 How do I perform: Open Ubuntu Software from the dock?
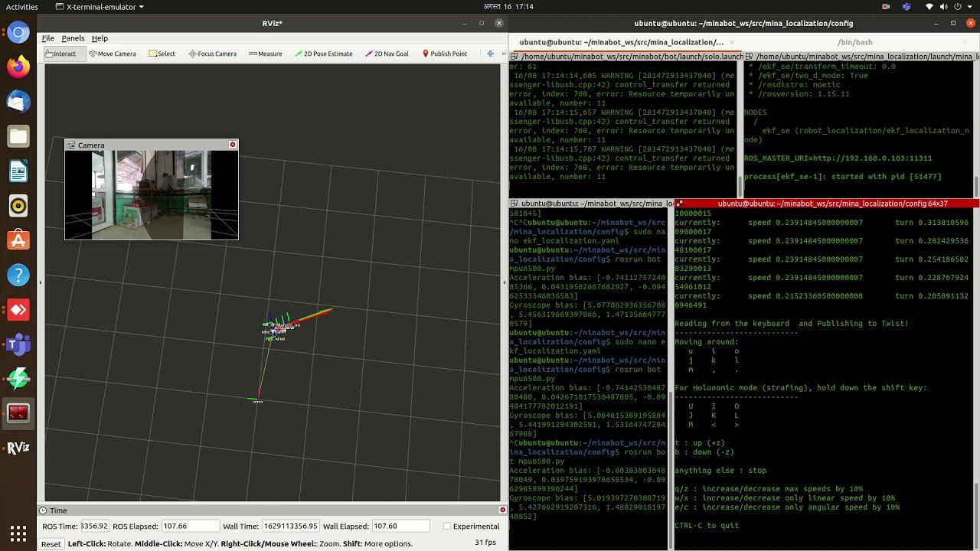(x=18, y=240)
